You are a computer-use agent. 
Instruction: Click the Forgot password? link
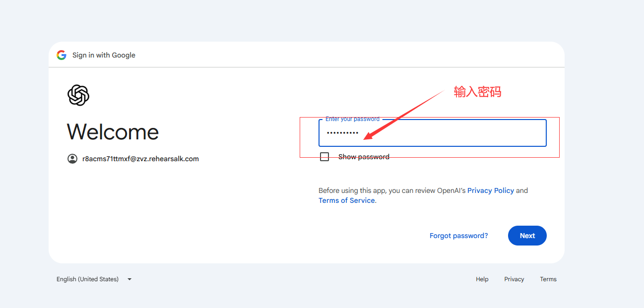click(x=459, y=236)
